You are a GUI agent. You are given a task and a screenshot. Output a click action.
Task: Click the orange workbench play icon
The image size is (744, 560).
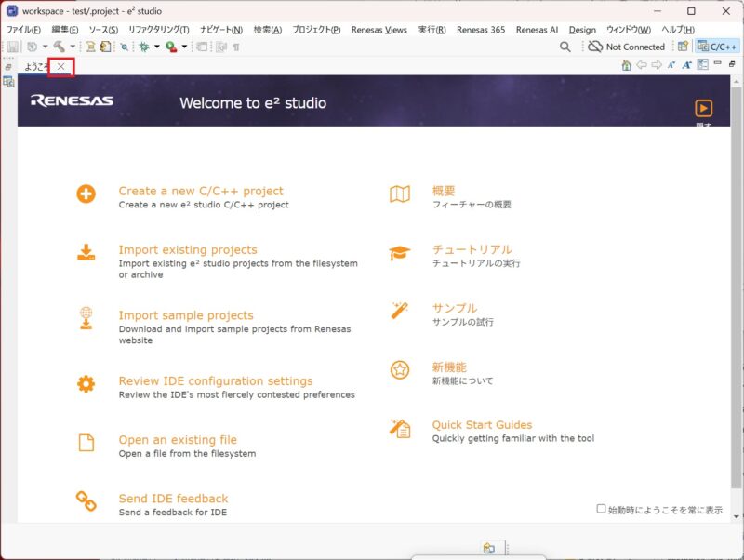point(704,108)
